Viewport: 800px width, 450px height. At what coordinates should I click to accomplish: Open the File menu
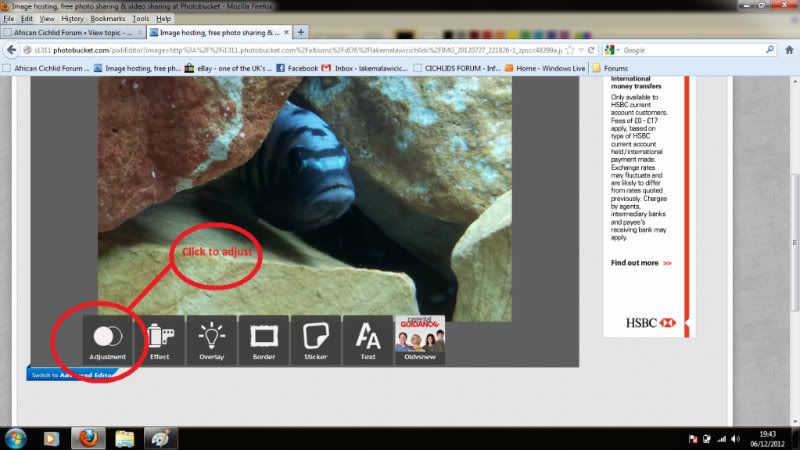9,19
